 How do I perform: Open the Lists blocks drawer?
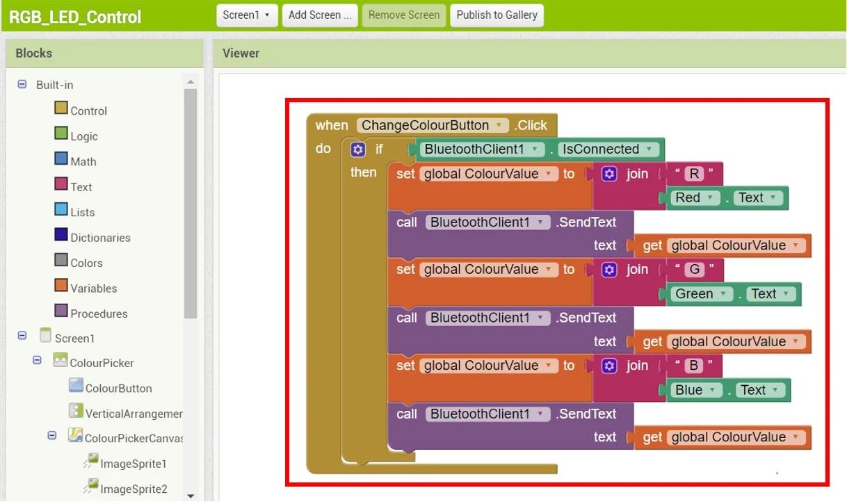81,211
